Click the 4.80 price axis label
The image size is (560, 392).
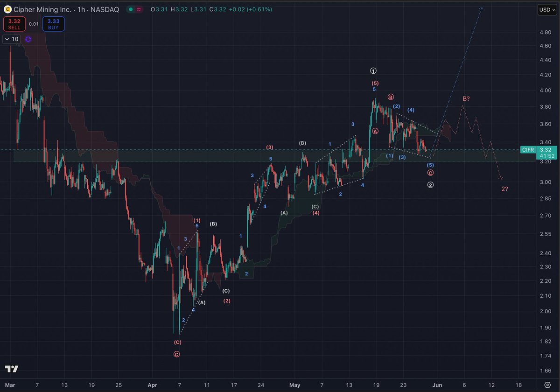coord(546,33)
